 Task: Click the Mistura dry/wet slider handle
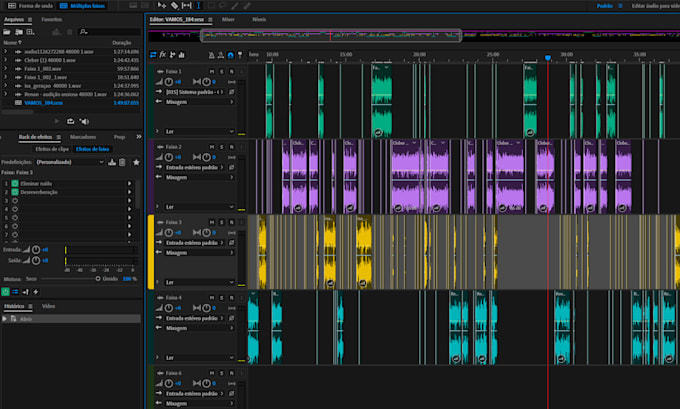[x=98, y=279]
